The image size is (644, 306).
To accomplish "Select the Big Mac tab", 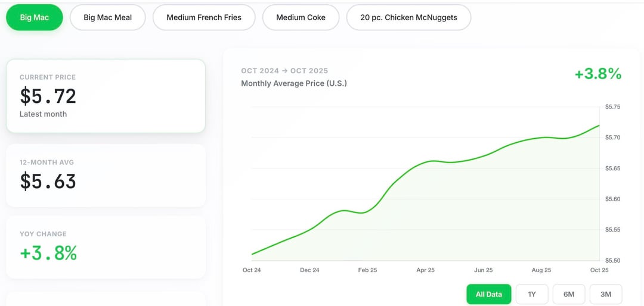I will pos(35,17).
